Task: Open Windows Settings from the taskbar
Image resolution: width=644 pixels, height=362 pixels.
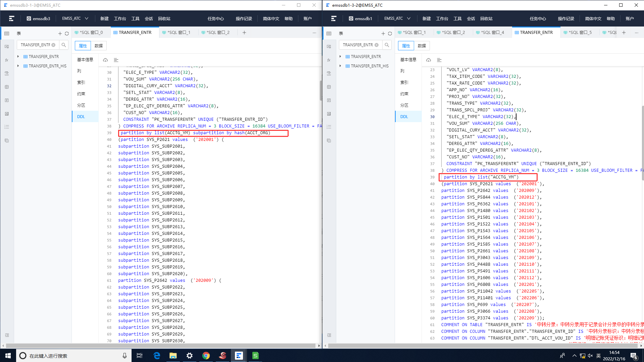Action: coord(190,356)
